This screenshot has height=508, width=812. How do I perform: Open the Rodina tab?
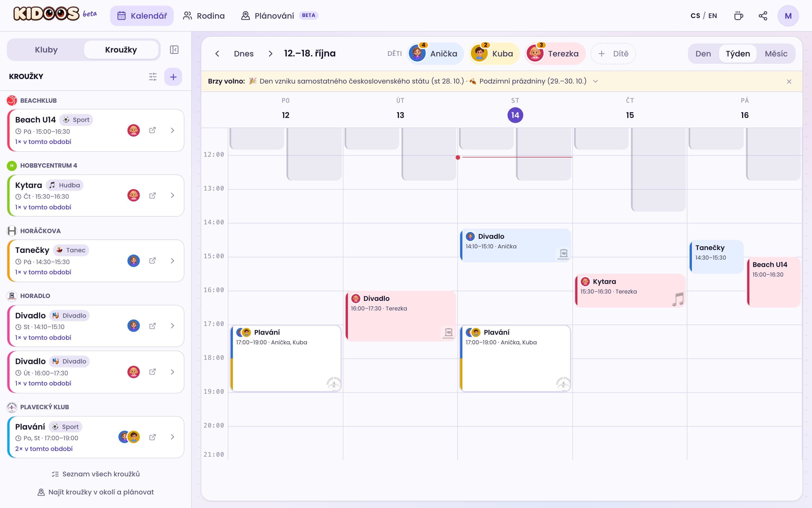coord(204,16)
